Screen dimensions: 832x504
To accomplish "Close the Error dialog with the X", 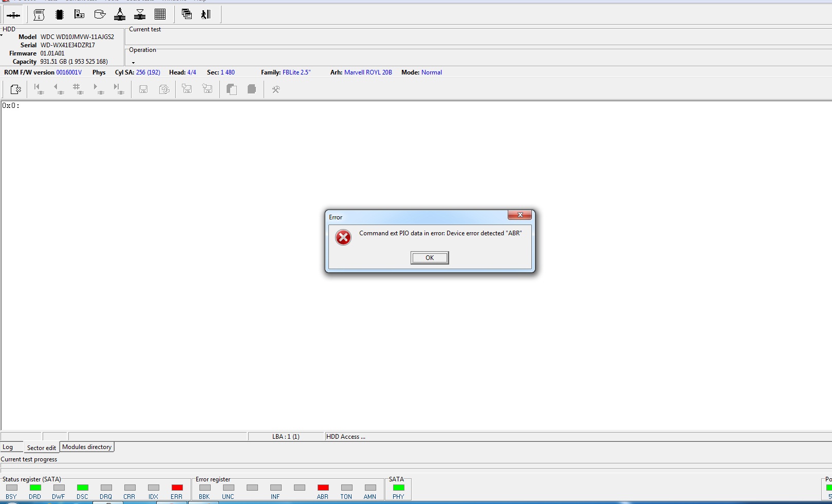I will click(x=520, y=215).
